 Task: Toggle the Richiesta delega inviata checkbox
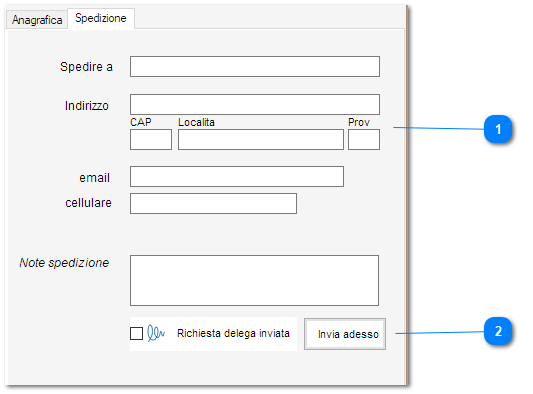(x=136, y=333)
